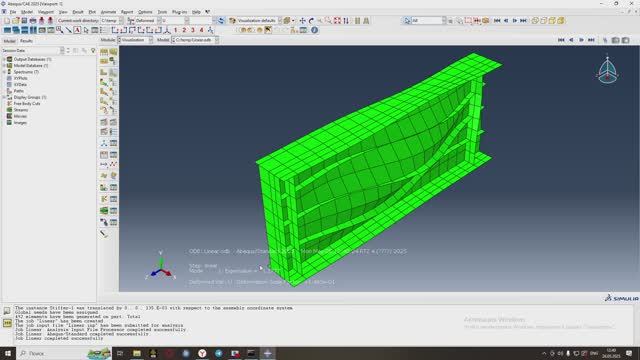The width and height of the screenshot is (640, 360).
Task: Select the Movies tree item
Action: (20, 116)
